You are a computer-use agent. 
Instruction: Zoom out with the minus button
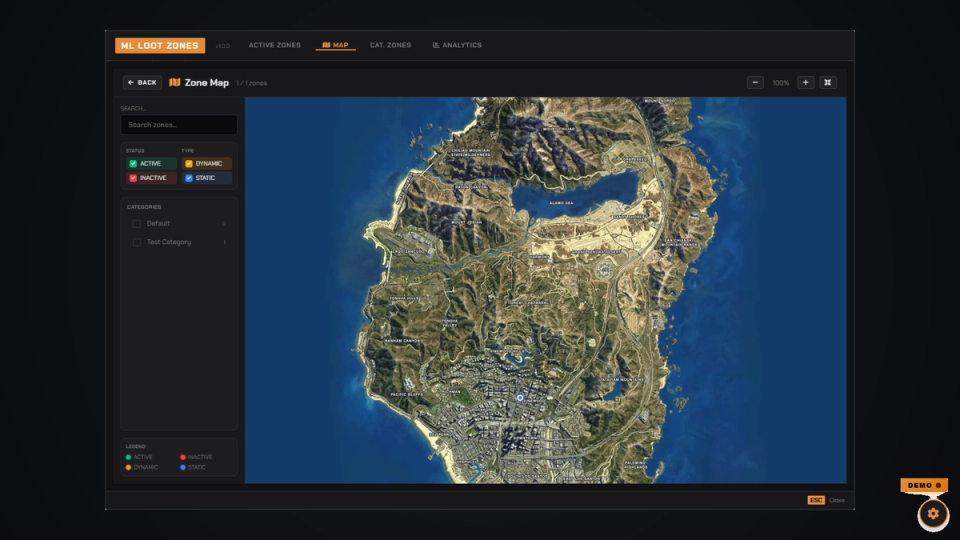tap(755, 83)
